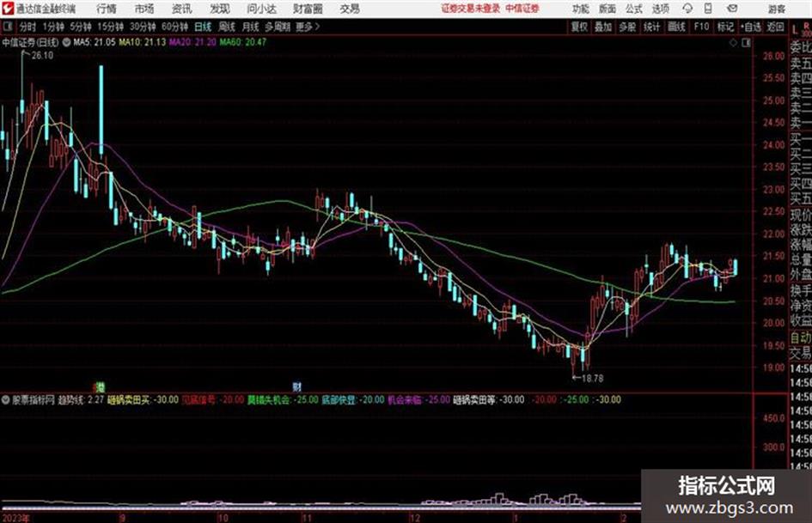
Task: Click the 中信证券(日线) chart title
Action: click(31, 42)
